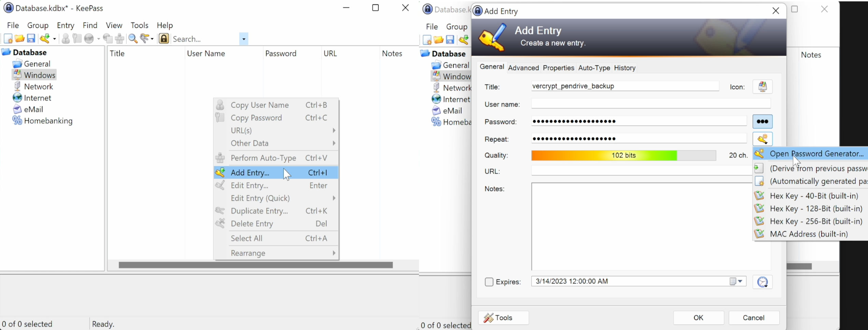Switch to the Properties tab
Image resolution: width=868 pixels, height=330 pixels.
[x=559, y=68]
